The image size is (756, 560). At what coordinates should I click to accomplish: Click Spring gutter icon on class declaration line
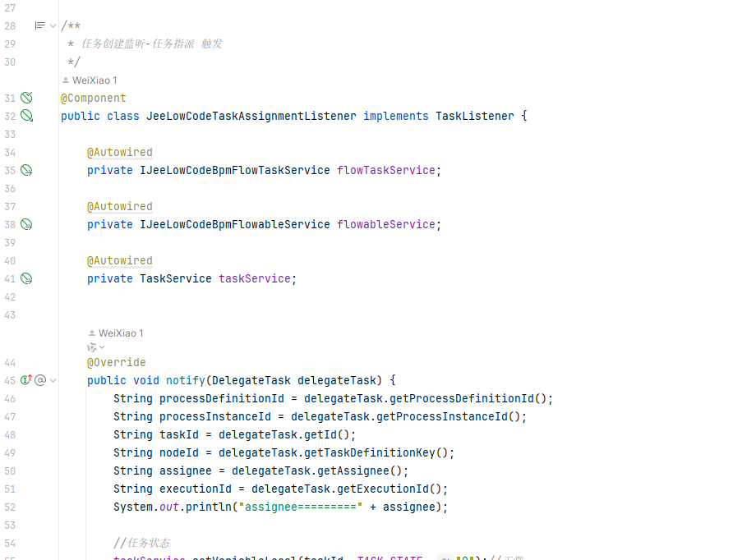pos(26,116)
